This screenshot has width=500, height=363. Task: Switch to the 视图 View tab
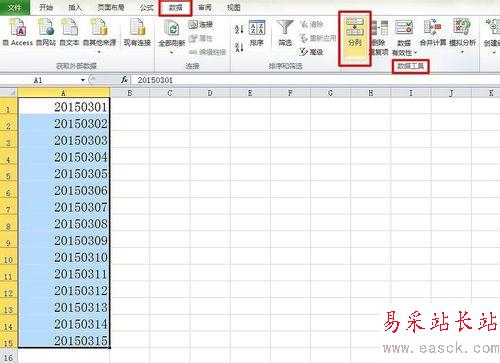(x=234, y=7)
